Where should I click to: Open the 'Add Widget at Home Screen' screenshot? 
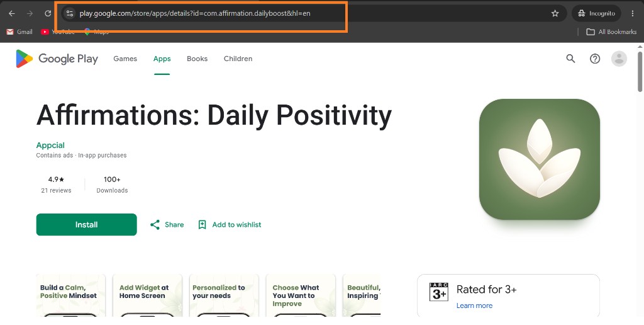pos(147,295)
